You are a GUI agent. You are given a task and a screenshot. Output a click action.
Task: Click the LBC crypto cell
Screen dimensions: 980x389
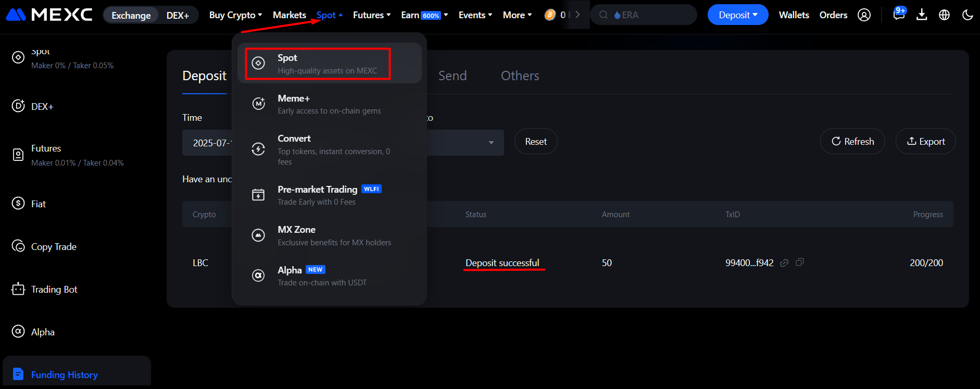[x=200, y=263]
